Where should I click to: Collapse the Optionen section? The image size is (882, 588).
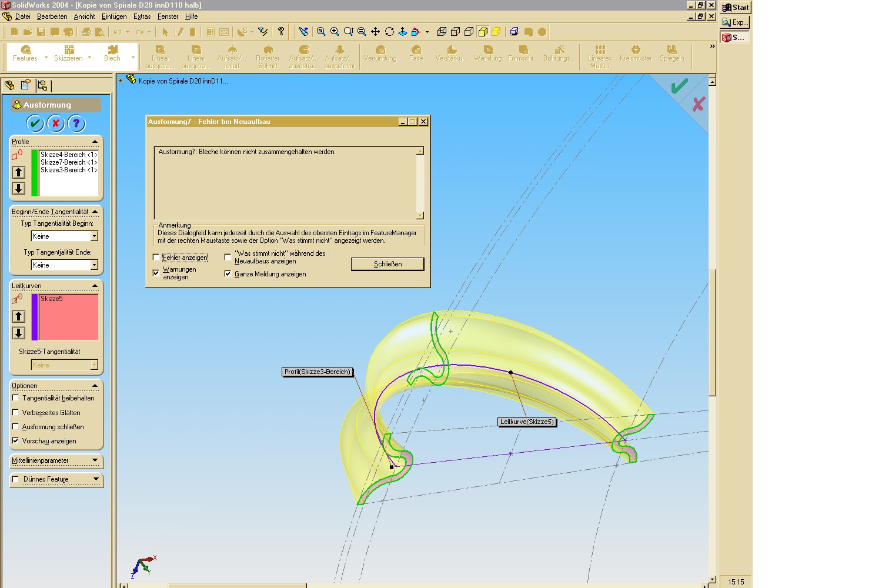tap(95, 386)
